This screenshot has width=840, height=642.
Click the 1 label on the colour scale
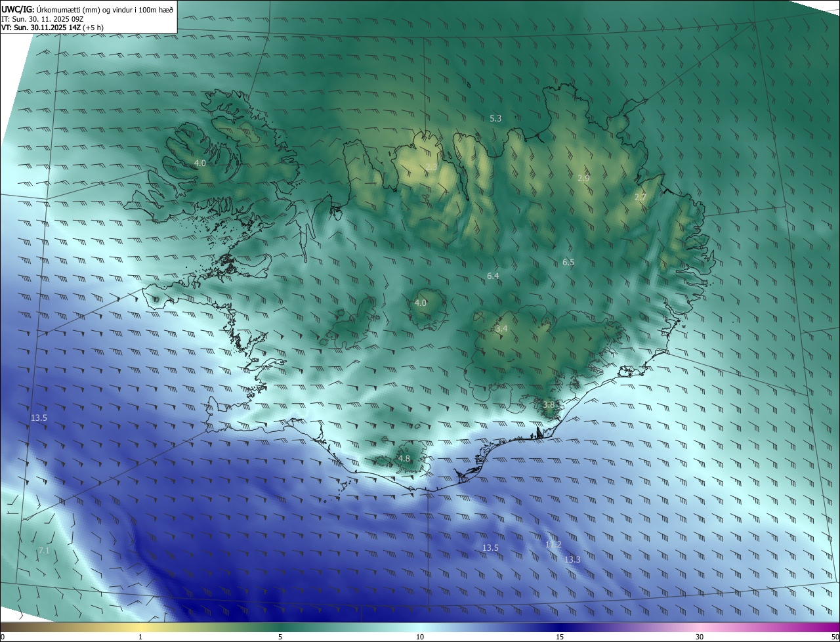pos(140,637)
